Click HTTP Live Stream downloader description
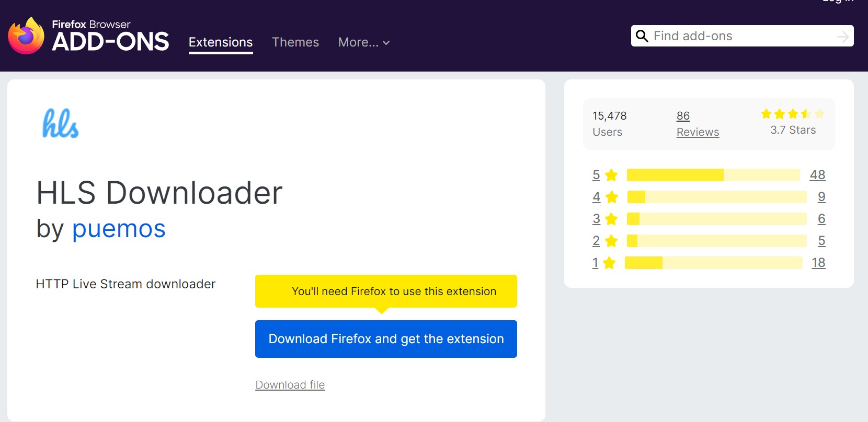This screenshot has width=868, height=422. (125, 284)
